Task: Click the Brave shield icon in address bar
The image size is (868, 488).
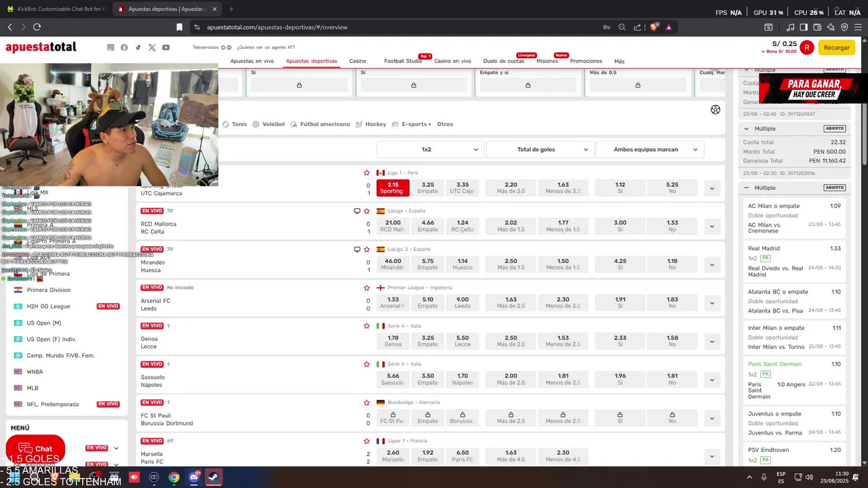Action: (x=654, y=27)
